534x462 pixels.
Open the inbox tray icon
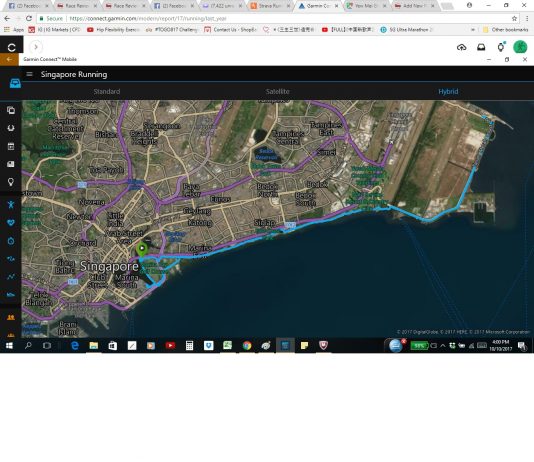point(481,47)
